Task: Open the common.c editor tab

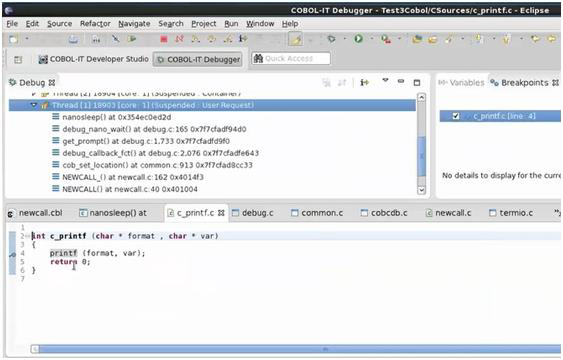Action: (317, 213)
